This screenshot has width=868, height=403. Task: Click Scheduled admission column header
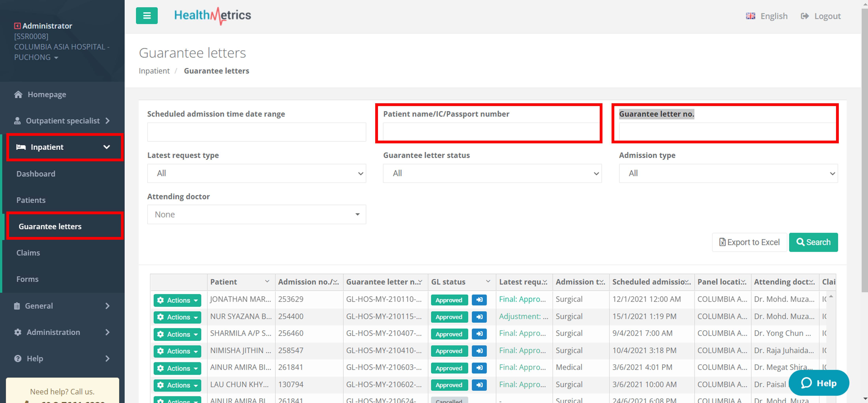(652, 282)
